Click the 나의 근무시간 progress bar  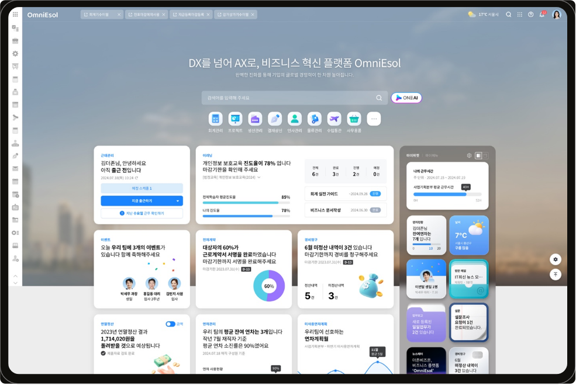pos(447,195)
